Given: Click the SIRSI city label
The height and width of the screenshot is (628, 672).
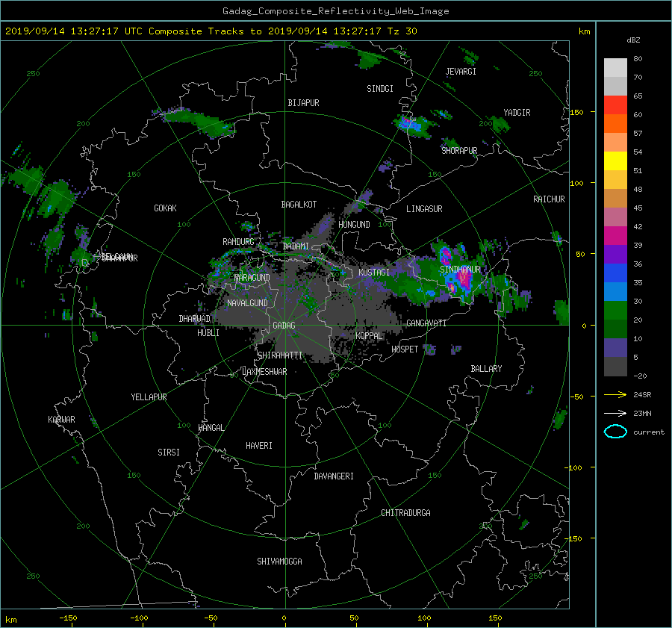Looking at the screenshot, I should tap(169, 453).
